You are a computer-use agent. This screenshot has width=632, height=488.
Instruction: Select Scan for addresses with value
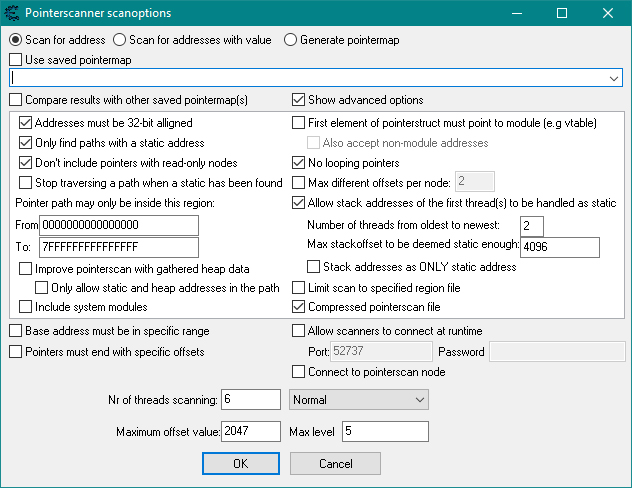click(x=121, y=40)
